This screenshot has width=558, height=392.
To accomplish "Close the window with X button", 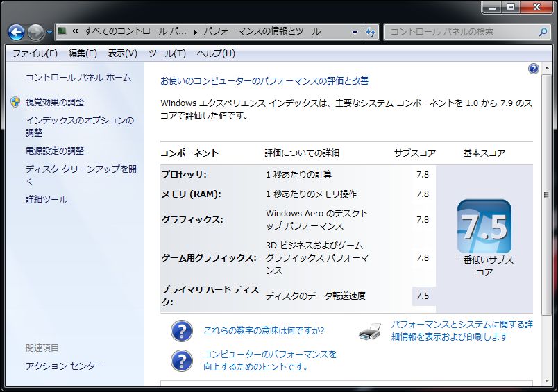I will coord(537,7).
